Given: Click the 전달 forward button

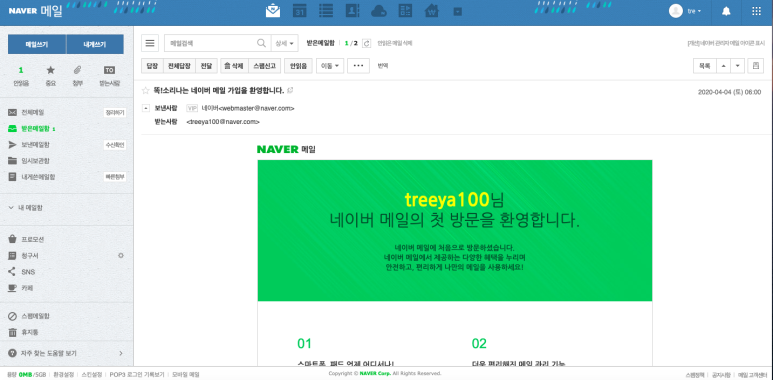Looking at the screenshot, I should [206, 66].
